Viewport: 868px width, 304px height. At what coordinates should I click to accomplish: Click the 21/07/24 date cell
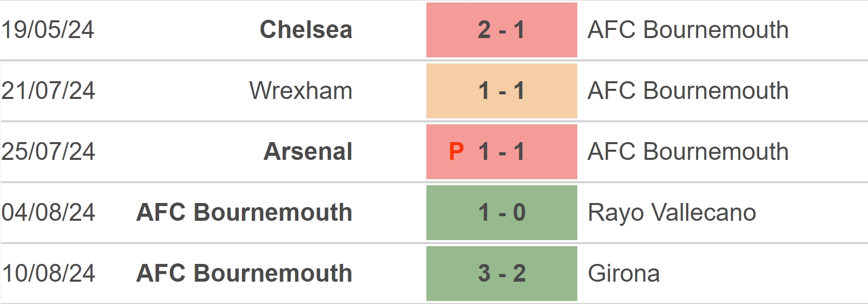tap(48, 91)
